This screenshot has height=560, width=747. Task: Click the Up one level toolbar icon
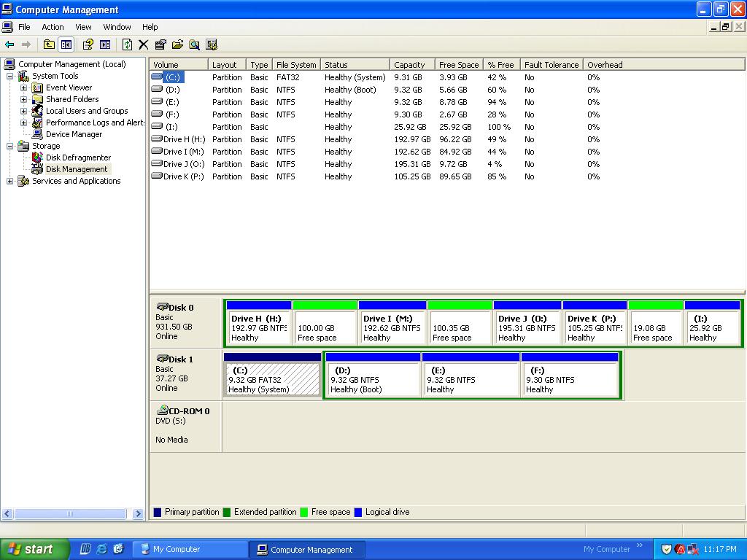coord(49,43)
